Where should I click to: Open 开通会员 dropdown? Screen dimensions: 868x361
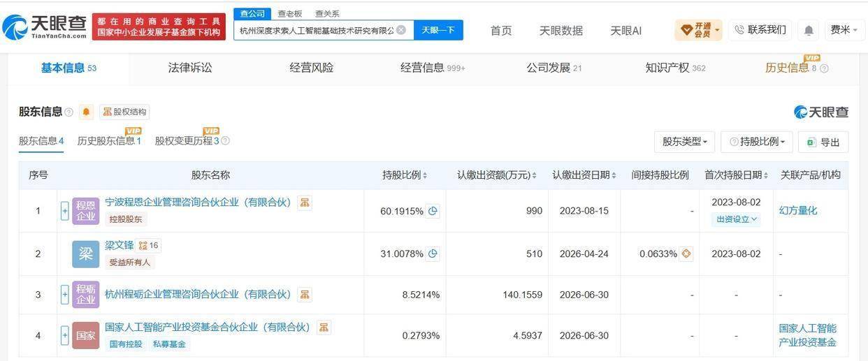[x=699, y=30]
